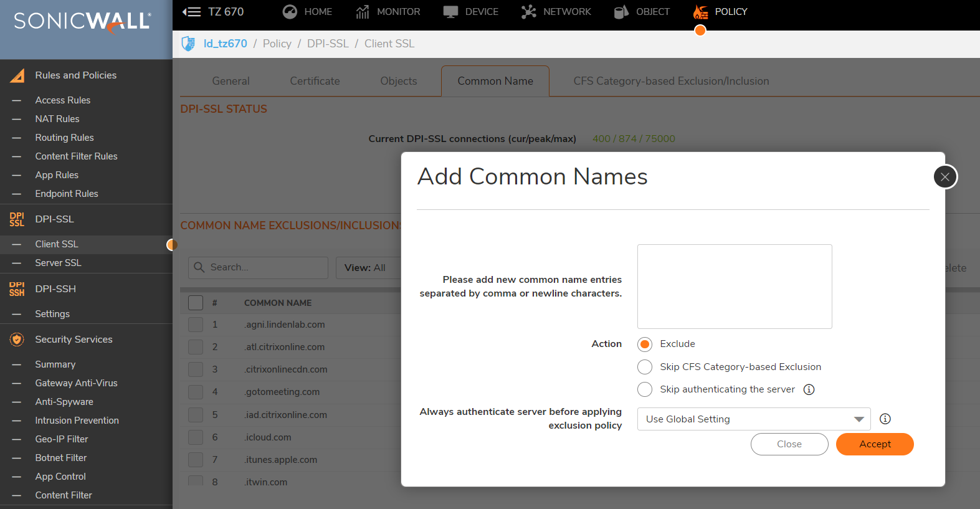
Task: Select Skip authenticating the server option
Action: click(x=645, y=389)
